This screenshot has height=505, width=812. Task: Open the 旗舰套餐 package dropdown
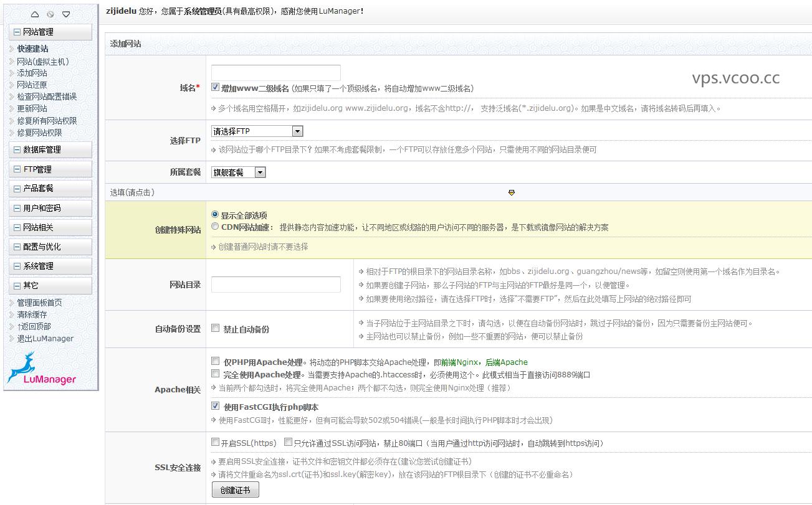260,172
